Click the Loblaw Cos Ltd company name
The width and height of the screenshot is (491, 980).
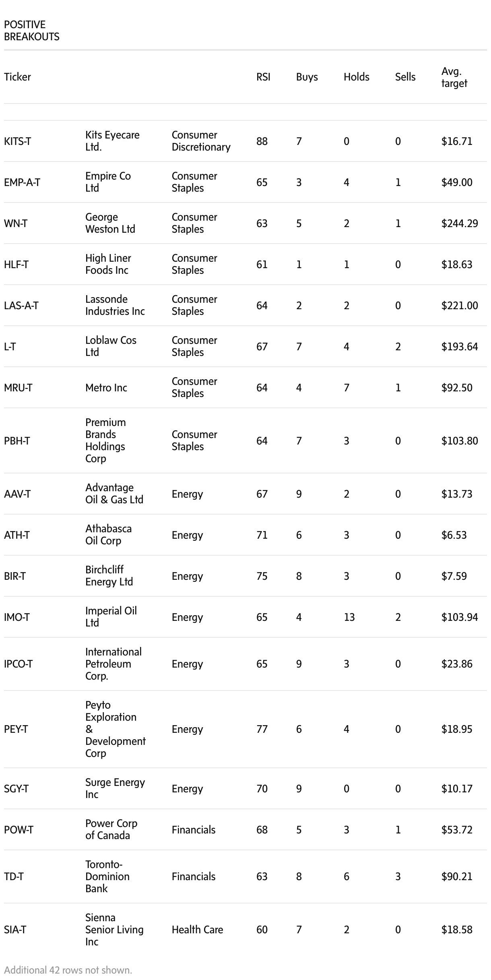[x=111, y=346]
